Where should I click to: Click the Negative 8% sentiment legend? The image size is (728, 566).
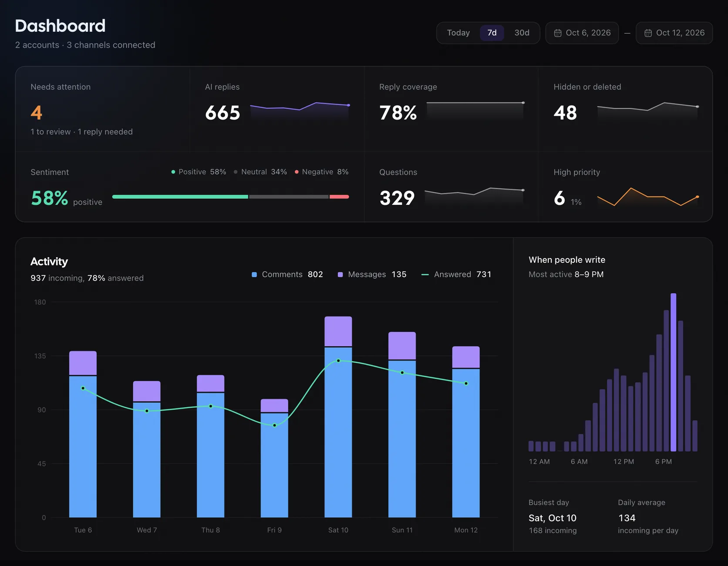[322, 172]
